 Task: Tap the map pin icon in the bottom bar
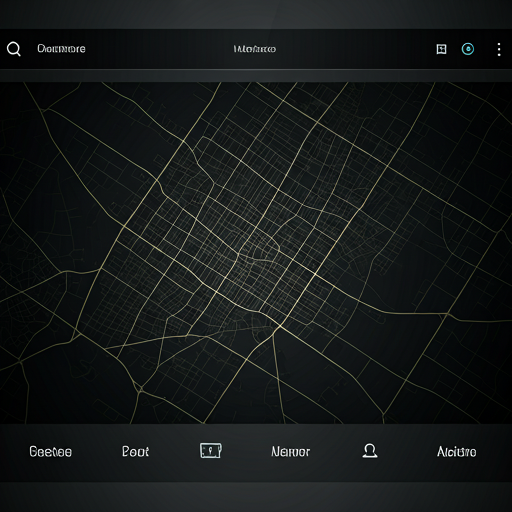click(x=211, y=451)
